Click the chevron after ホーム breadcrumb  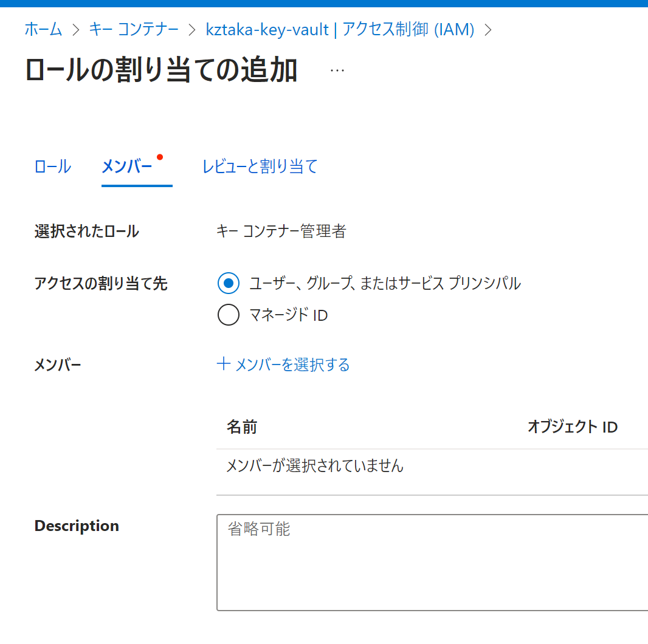coord(76,30)
